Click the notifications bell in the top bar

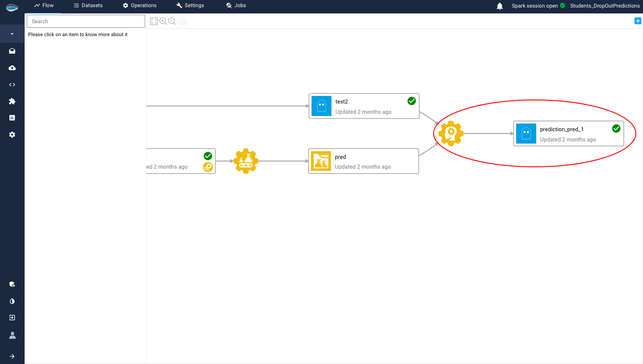pyautogui.click(x=499, y=6)
